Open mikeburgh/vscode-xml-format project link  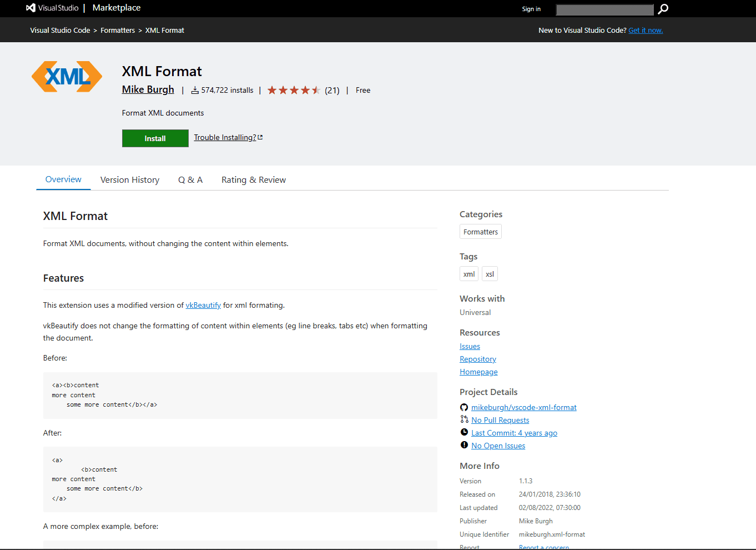tap(524, 407)
